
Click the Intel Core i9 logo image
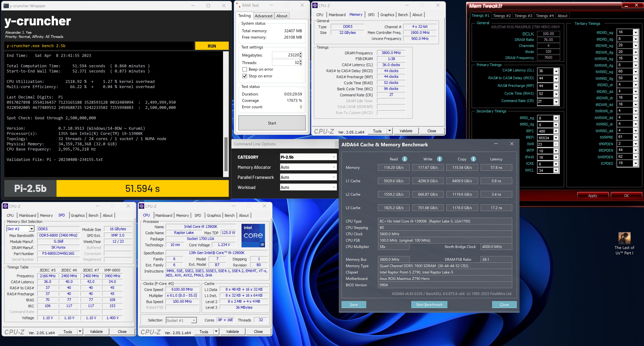[253, 235]
